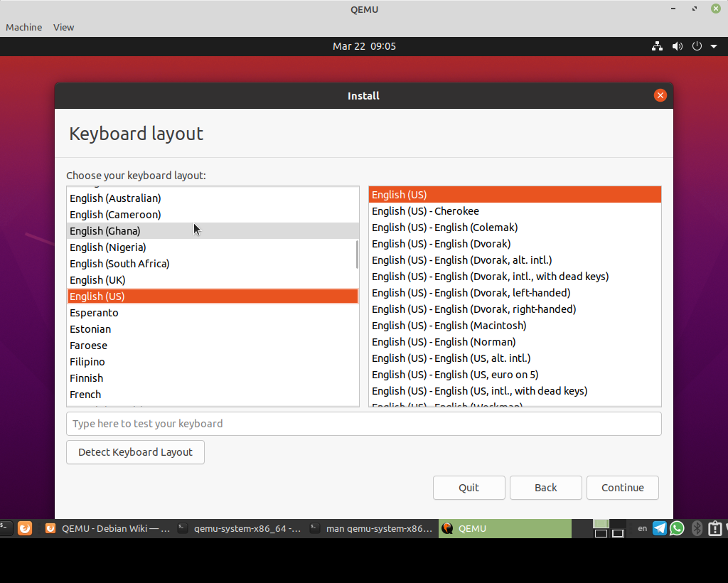Open the clipboard manager tray icon
728x583 pixels.
pyautogui.click(x=715, y=528)
